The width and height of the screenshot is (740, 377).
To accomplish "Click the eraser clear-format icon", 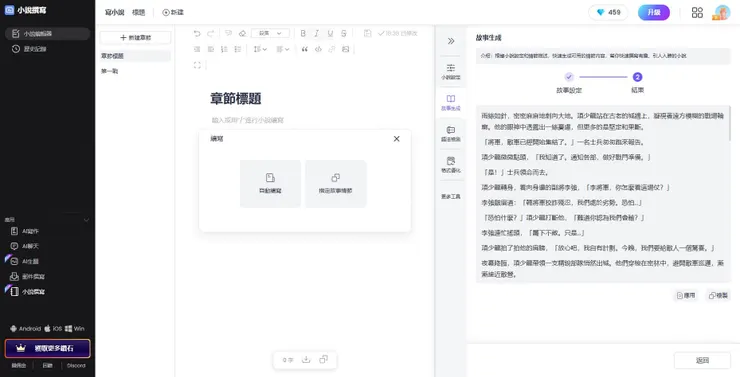I will point(242,34).
